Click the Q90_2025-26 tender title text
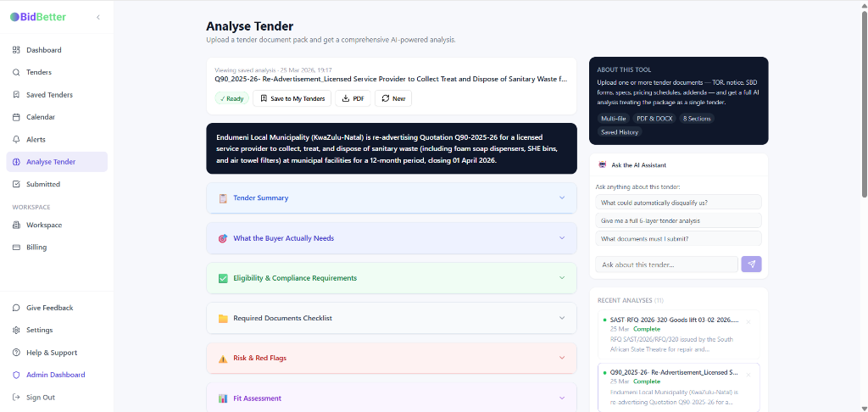The image size is (868, 412). pos(391,79)
